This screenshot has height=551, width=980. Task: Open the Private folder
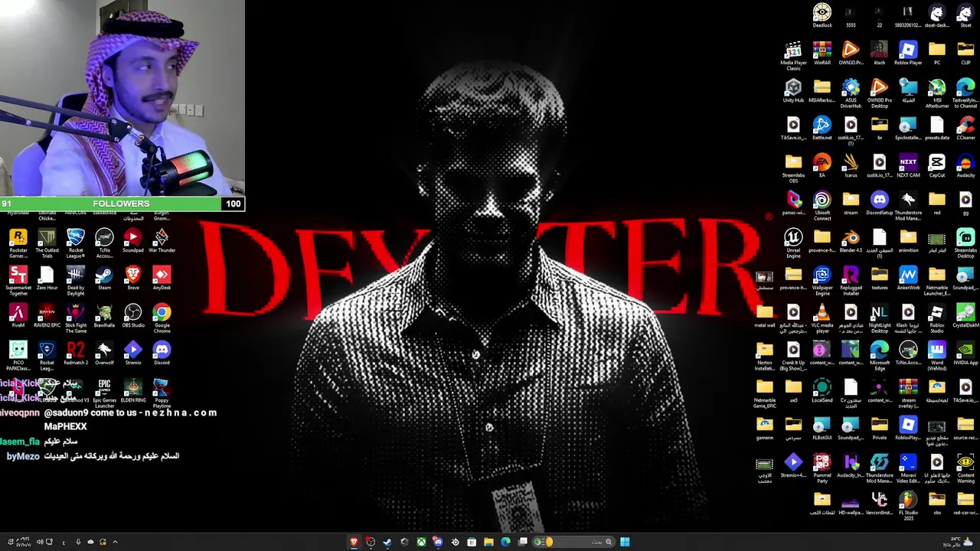(x=880, y=428)
